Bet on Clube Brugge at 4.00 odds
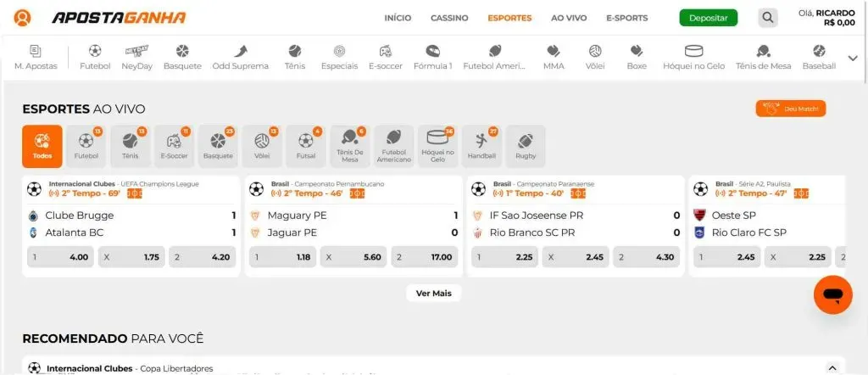Screen dimensions: 868x375 [x=60, y=257]
